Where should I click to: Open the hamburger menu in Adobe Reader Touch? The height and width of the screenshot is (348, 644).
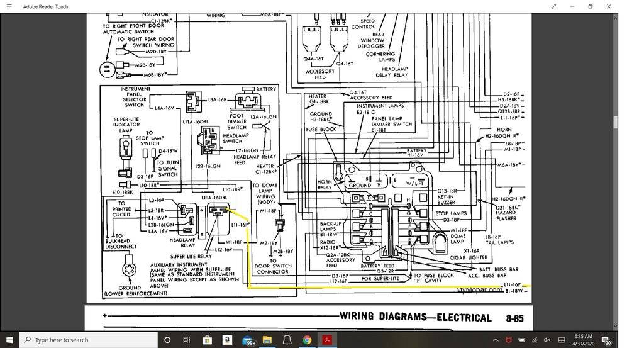coord(9,6)
